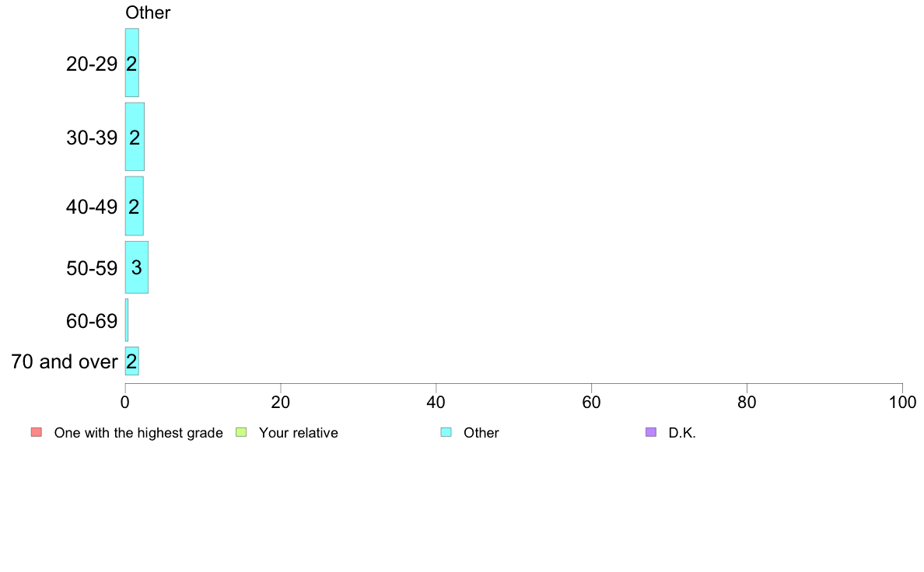Image resolution: width=924 pixels, height=572 pixels.
Task: Click the 100 tick on x-axis
Action: click(x=903, y=403)
